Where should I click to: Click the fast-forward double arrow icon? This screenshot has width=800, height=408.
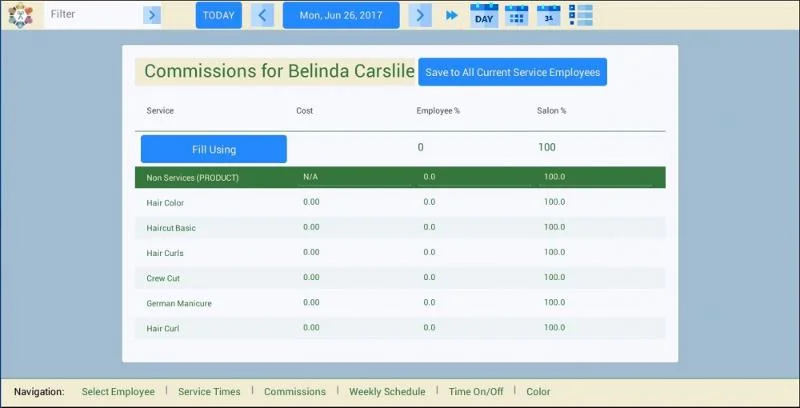[x=452, y=15]
